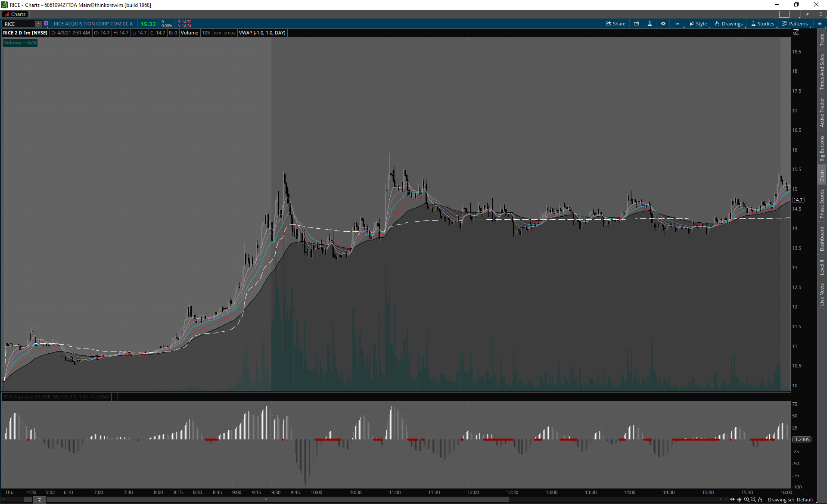The image size is (827, 504).
Task: Zoom out using magnifier minus icon
Action: 753,500
